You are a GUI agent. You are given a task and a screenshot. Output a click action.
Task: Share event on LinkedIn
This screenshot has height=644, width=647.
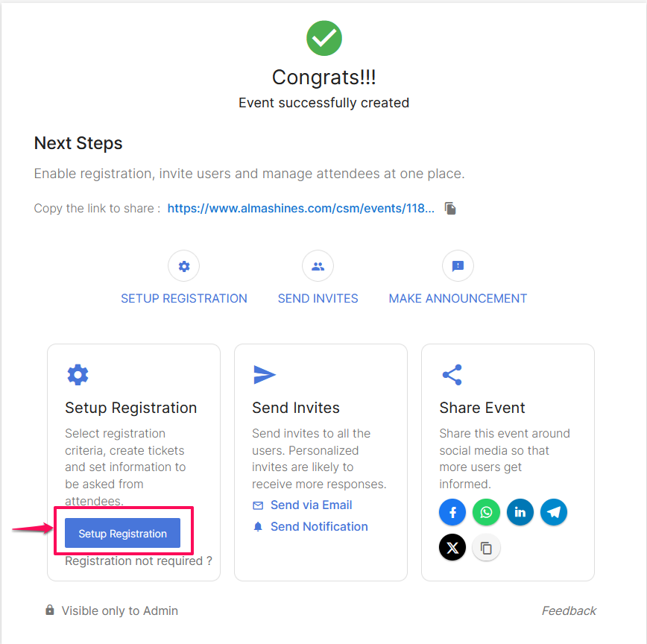click(x=520, y=512)
